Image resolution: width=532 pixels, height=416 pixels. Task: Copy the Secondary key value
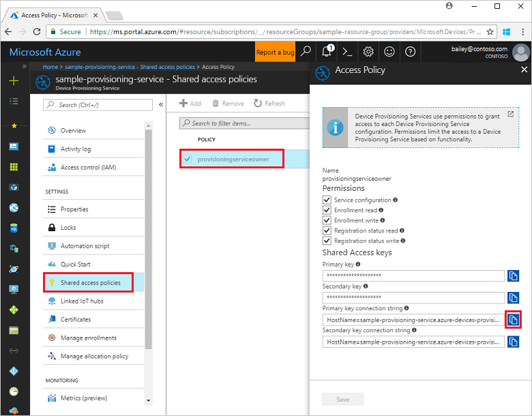(513, 297)
